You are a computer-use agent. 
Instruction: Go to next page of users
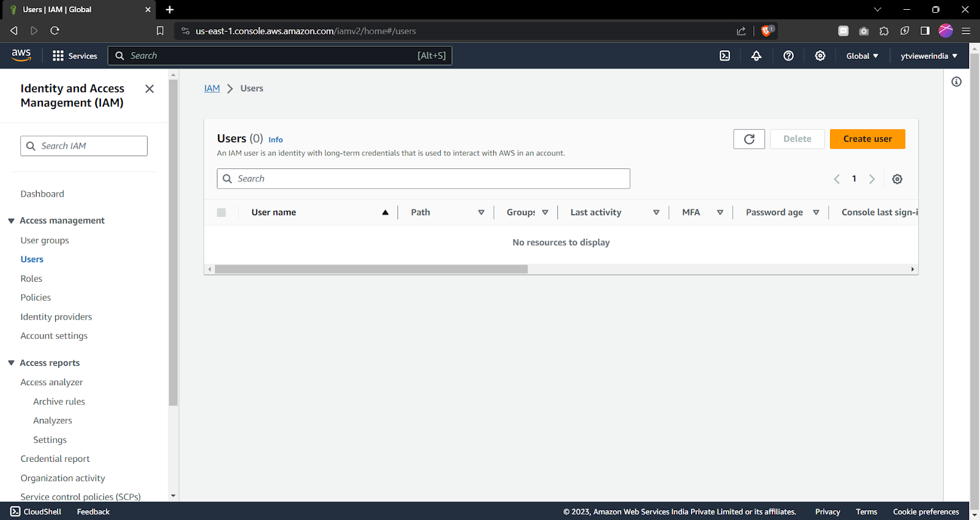coord(872,179)
